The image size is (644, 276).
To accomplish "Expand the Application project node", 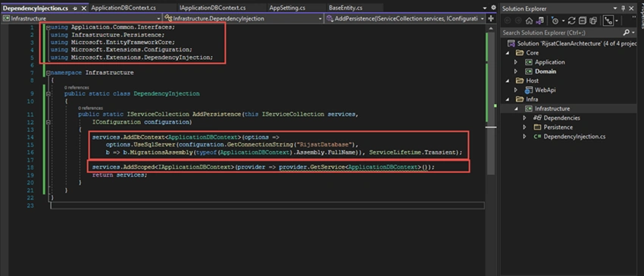I will click(516, 62).
